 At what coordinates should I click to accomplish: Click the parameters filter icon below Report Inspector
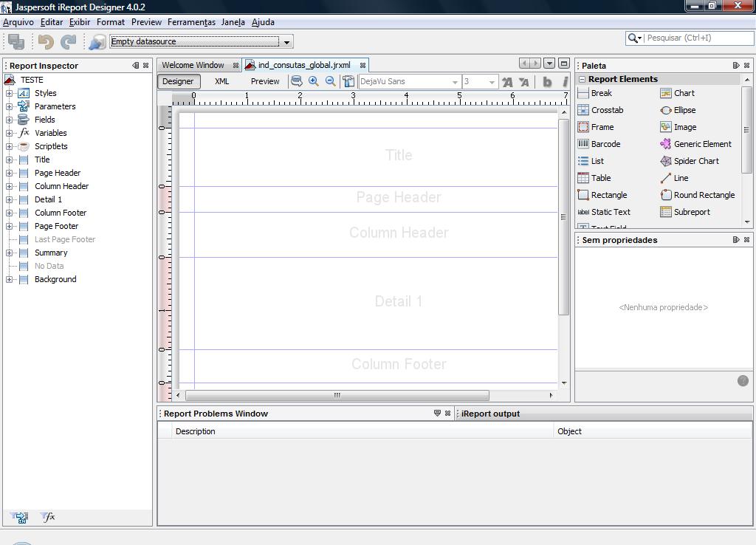[x=20, y=518]
